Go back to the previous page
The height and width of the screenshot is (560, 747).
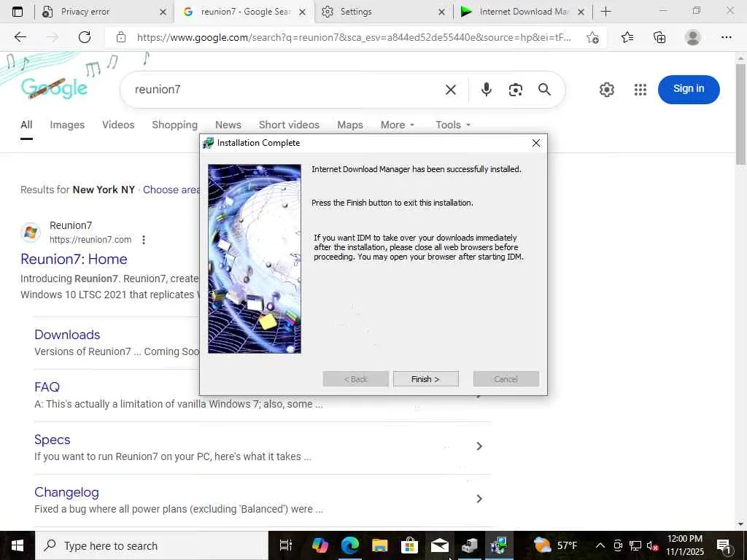click(x=20, y=37)
